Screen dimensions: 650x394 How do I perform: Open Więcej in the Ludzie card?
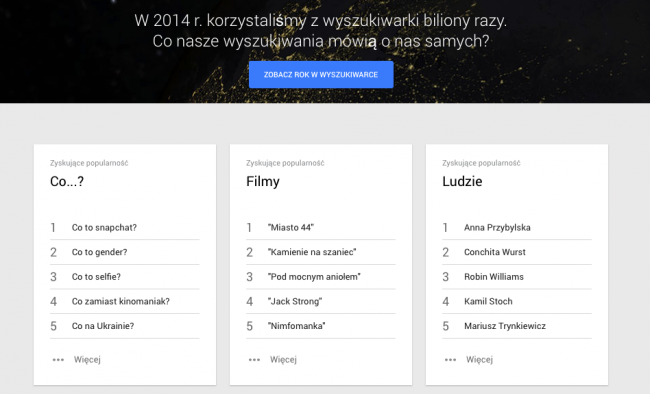(479, 360)
